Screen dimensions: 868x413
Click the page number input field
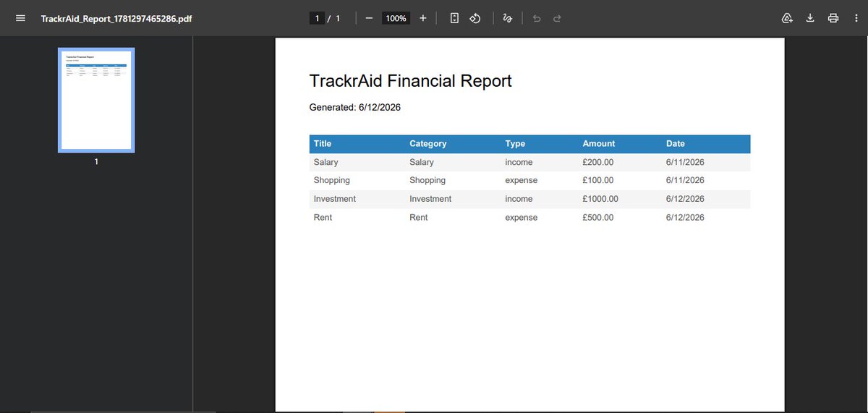pos(317,18)
